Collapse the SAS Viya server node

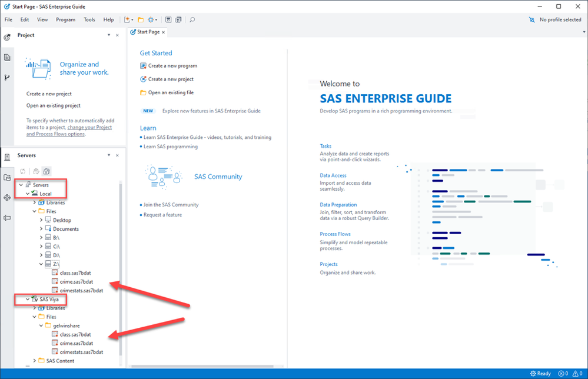[28, 299]
